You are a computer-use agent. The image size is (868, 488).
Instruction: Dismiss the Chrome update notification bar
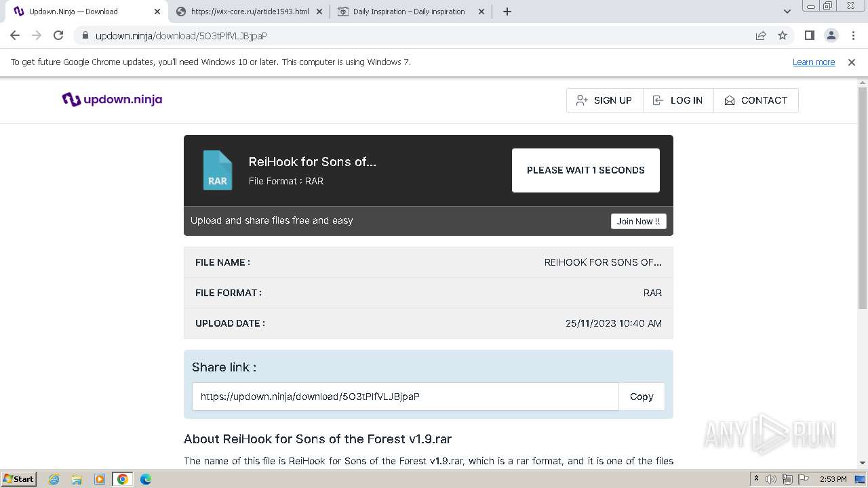tap(852, 62)
